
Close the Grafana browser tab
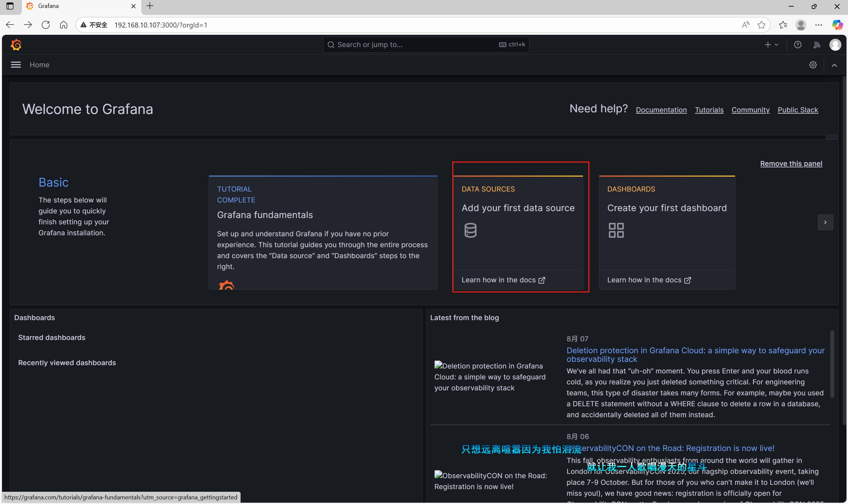[133, 6]
